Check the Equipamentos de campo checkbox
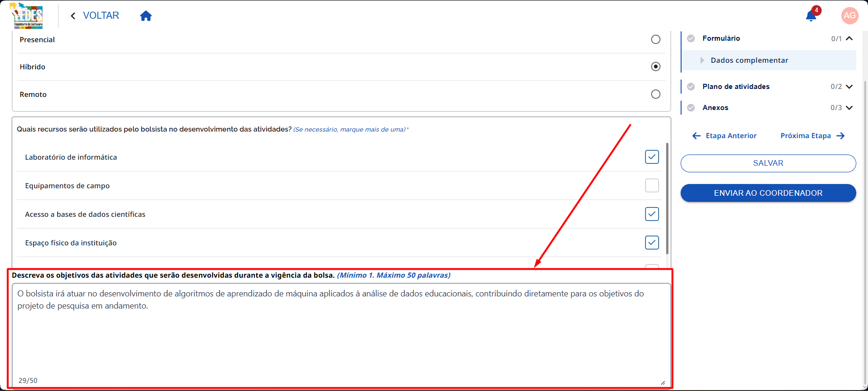868x391 pixels. [652, 185]
